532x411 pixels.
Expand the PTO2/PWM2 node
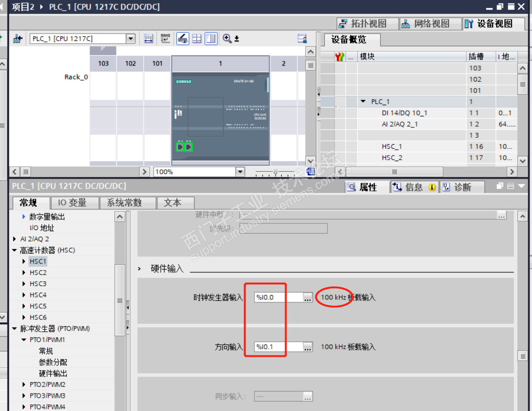tap(24, 385)
